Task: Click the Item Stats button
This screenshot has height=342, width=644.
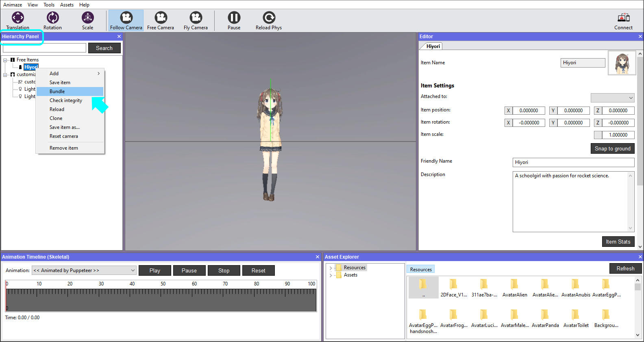Action: click(618, 242)
